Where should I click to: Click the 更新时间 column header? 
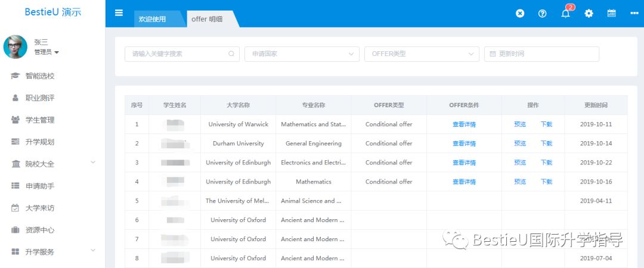pyautogui.click(x=596, y=105)
